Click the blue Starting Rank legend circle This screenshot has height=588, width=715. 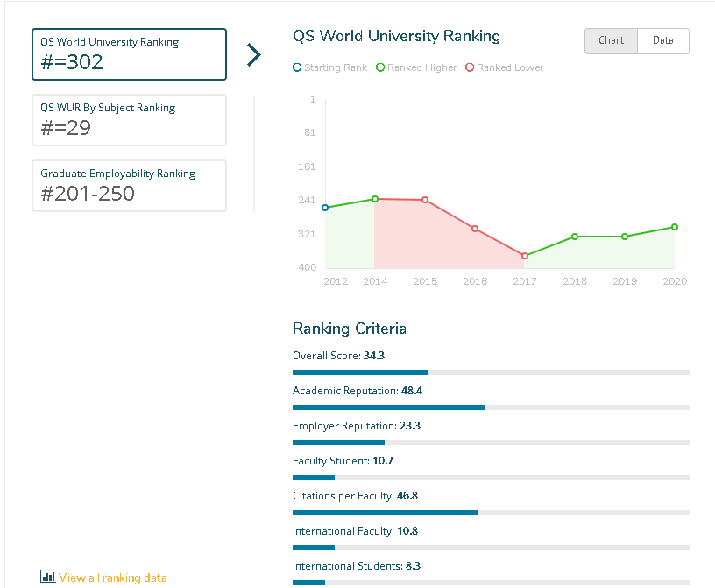tap(298, 67)
